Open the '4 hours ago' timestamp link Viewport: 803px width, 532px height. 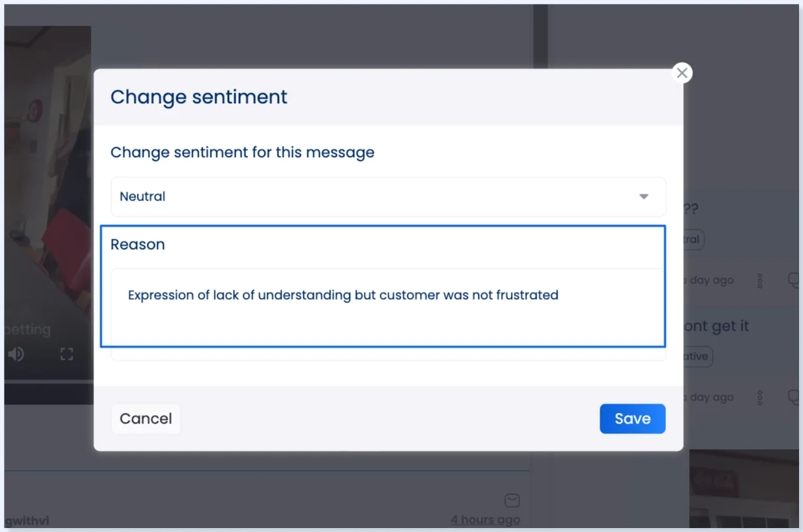(x=485, y=520)
